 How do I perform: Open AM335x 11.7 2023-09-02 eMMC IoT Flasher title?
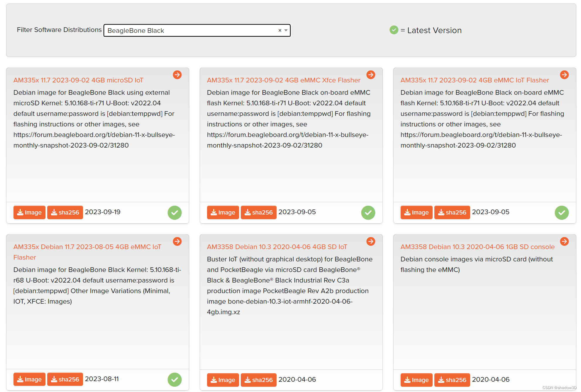coord(475,80)
